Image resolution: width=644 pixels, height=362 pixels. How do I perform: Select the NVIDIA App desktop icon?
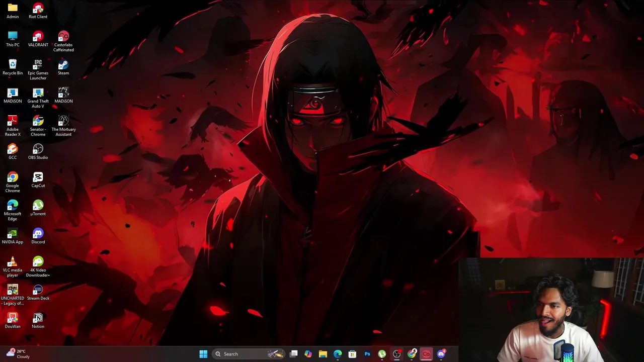(x=13, y=236)
